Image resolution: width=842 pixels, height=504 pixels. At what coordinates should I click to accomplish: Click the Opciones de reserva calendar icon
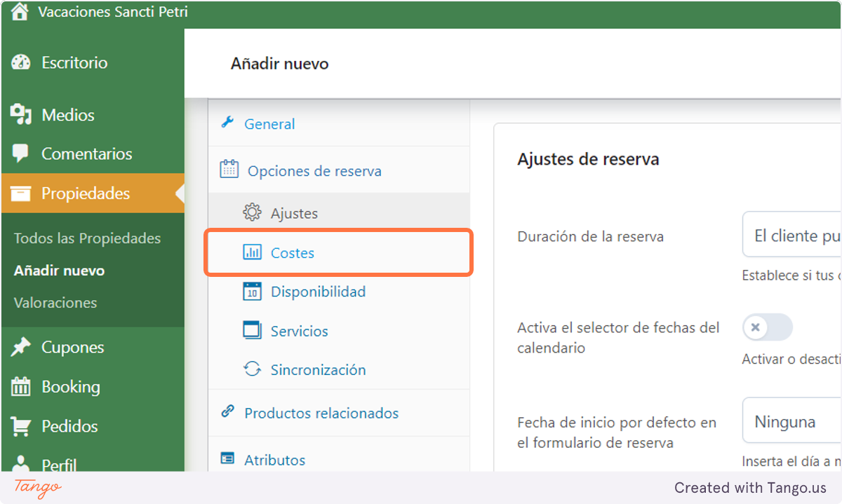[x=229, y=169]
